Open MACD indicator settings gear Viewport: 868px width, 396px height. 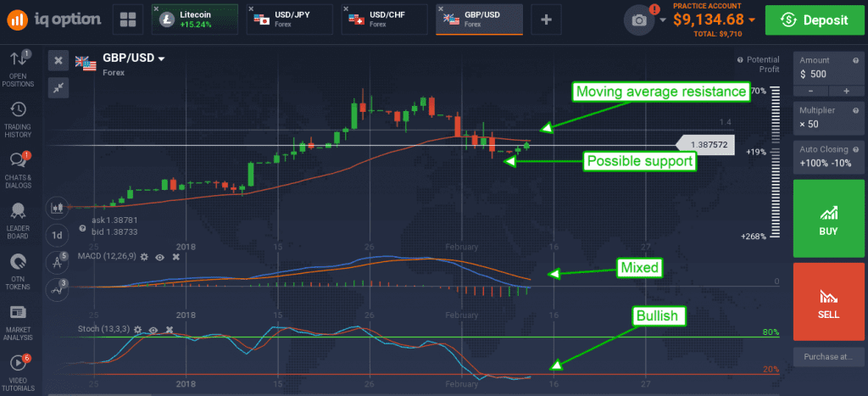pyautogui.click(x=144, y=257)
